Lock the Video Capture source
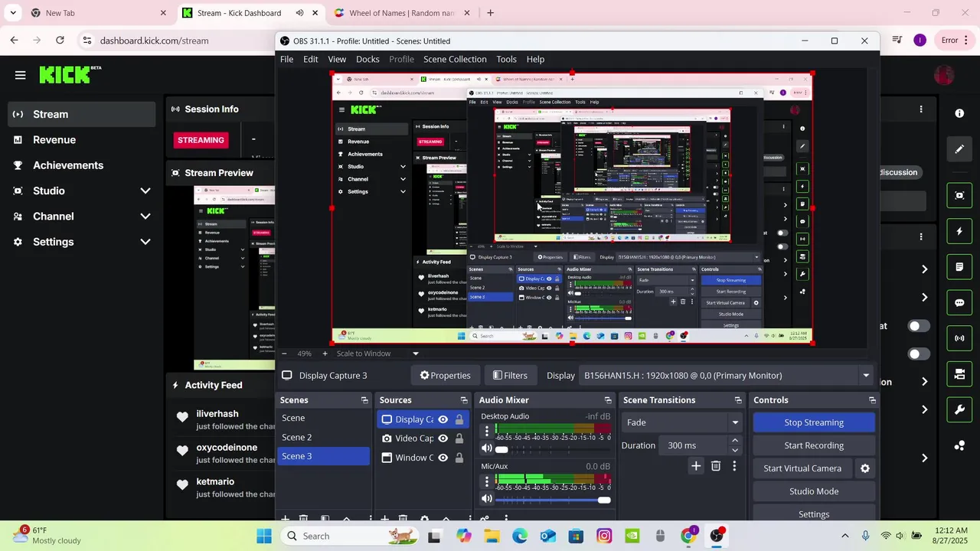Image resolution: width=980 pixels, height=551 pixels. [x=459, y=439]
